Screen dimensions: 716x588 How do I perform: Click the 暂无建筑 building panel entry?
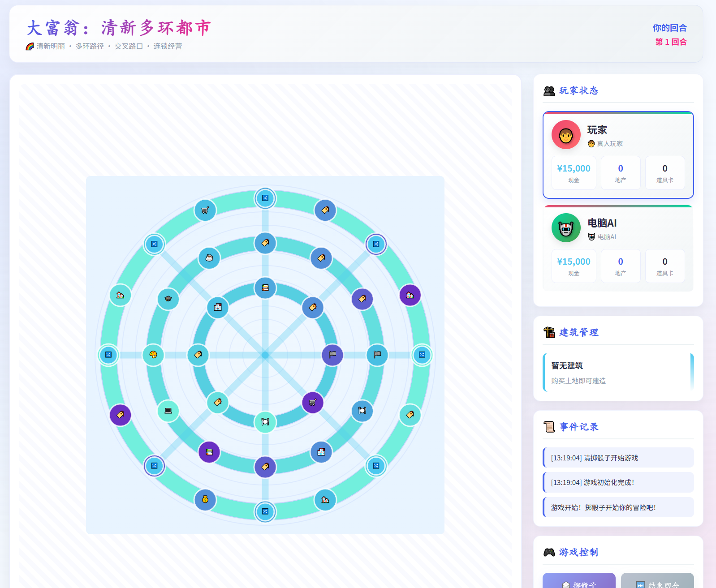618,373
